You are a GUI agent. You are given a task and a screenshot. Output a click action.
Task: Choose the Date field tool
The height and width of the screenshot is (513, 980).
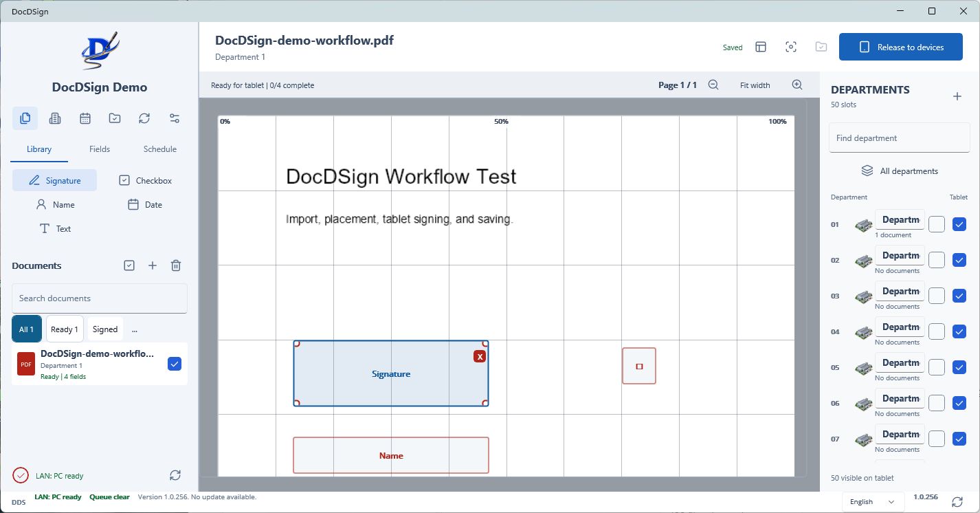pyautogui.click(x=145, y=205)
